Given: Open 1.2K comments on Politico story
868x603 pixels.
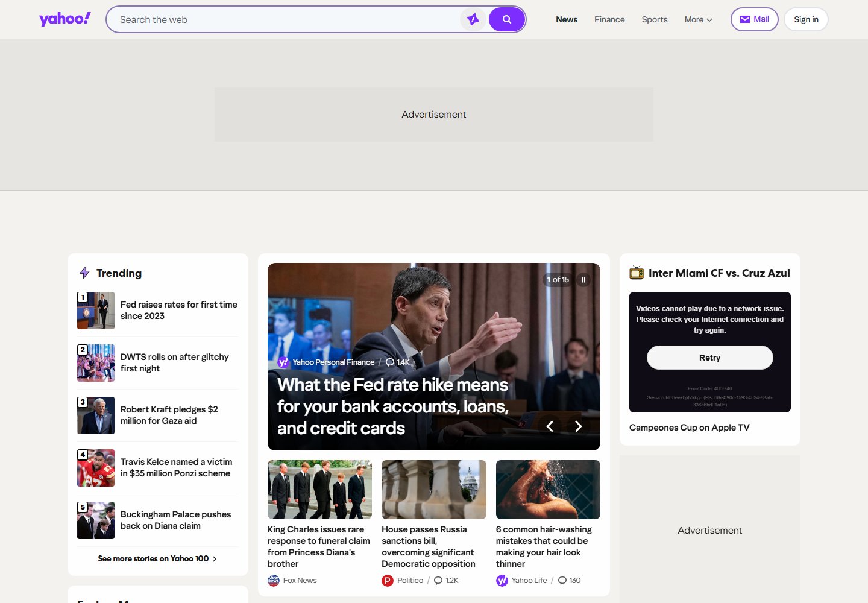Looking at the screenshot, I should (446, 581).
